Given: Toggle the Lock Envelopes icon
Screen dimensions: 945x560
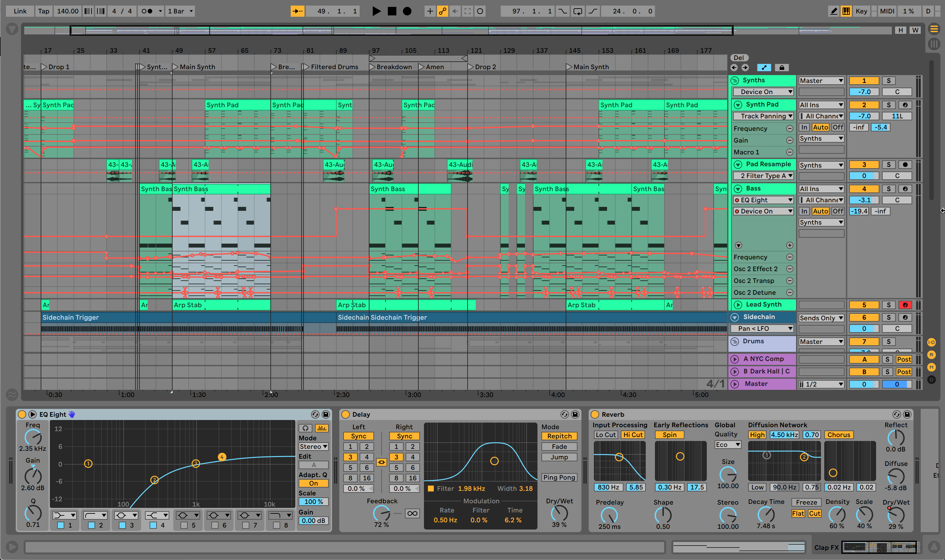Looking at the screenshot, I should click(x=782, y=68).
